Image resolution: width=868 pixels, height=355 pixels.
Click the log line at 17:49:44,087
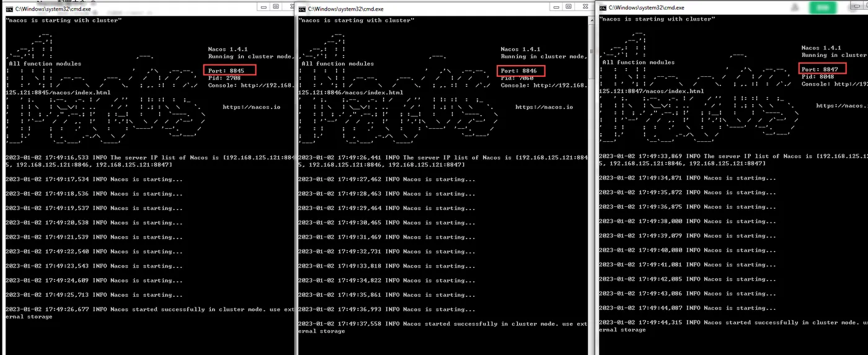[x=687, y=308]
